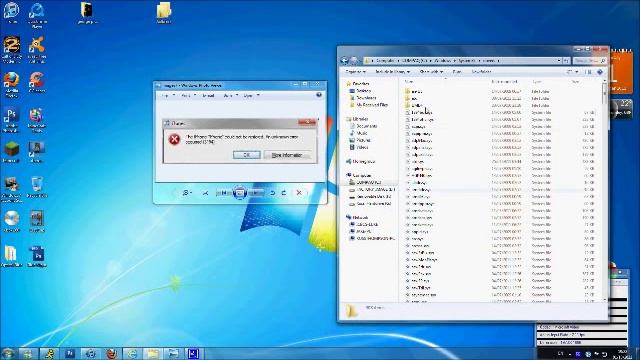The image size is (640, 360).
Task: Open the QuickTime Player desktop shortcut
Action: 37,15
